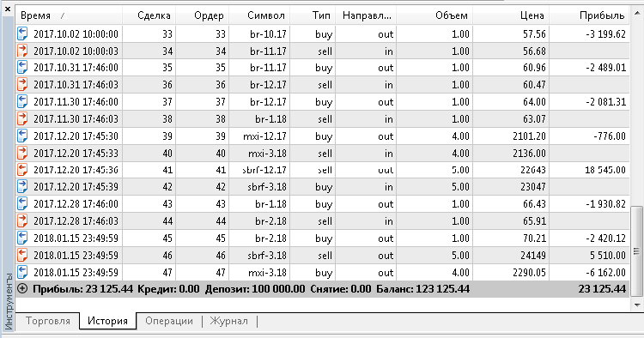Click the sell icon for br-2.18 deal 44
This screenshot has width=644, height=338.
(x=22, y=221)
